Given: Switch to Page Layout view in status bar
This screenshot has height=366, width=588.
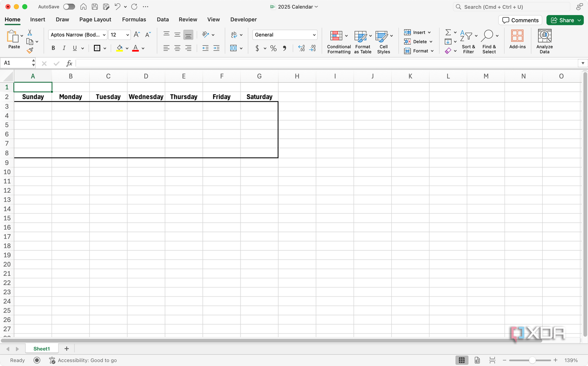Looking at the screenshot, I should click(x=477, y=360).
